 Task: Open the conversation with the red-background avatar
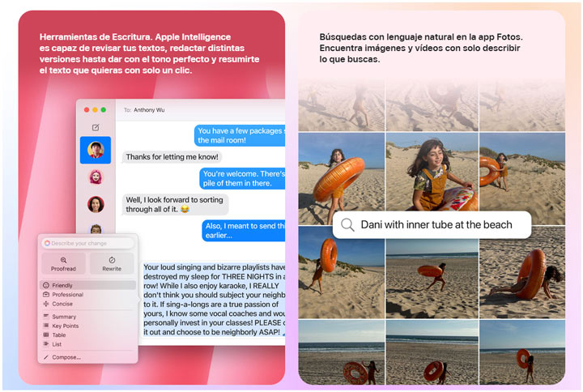[96, 204]
